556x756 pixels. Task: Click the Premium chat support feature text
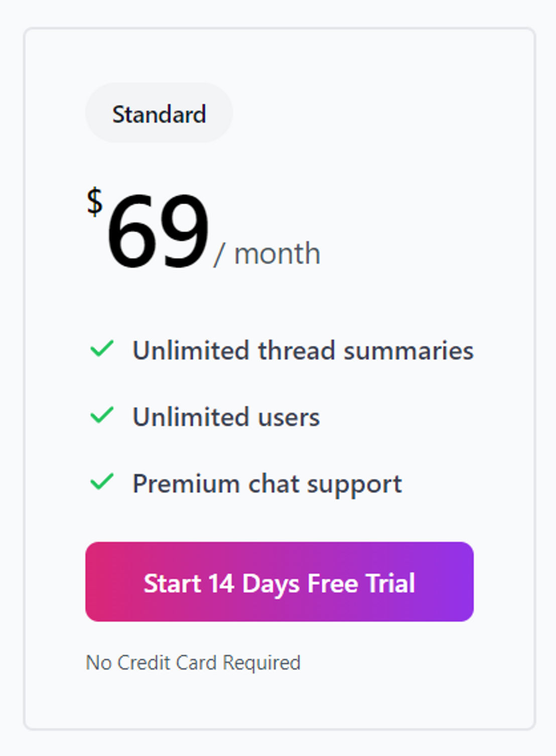click(267, 484)
